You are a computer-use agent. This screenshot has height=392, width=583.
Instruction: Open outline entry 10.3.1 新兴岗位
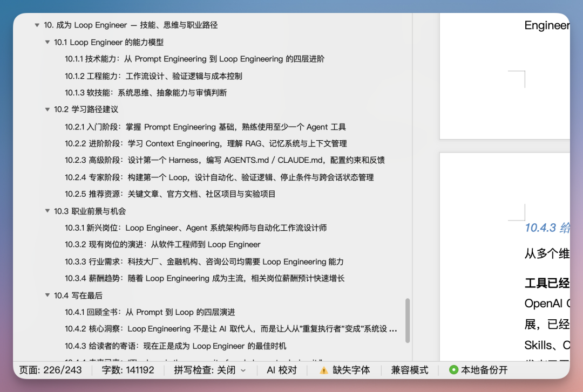coord(195,228)
